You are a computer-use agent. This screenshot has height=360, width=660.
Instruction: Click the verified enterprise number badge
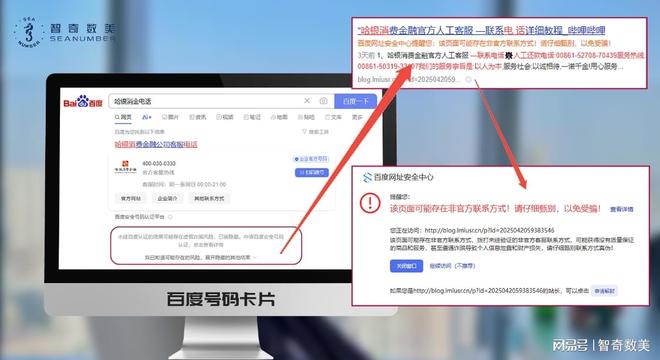coord(311,159)
